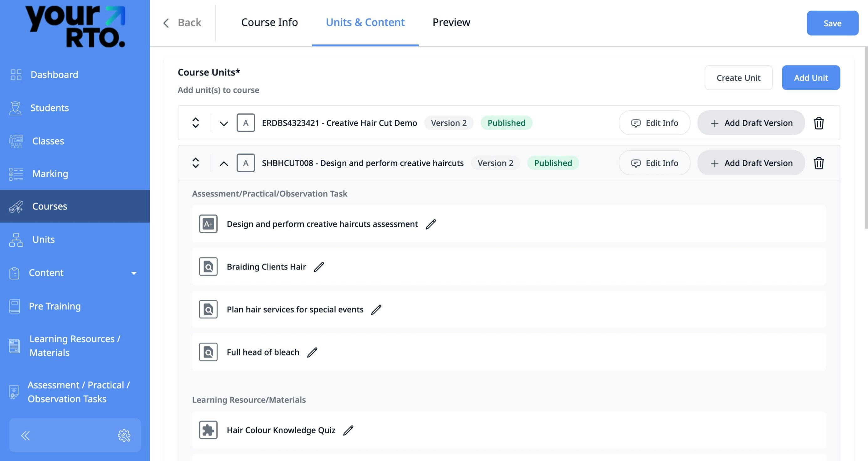Click the Content clipboard icon
This screenshot has height=461, width=868.
click(x=14, y=273)
